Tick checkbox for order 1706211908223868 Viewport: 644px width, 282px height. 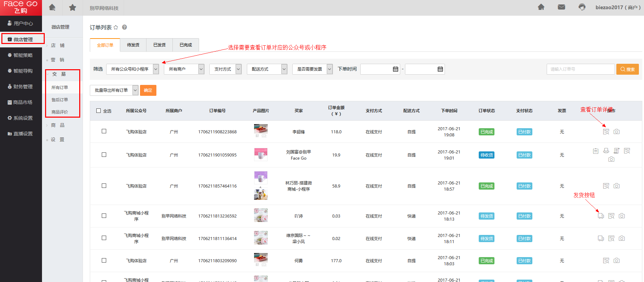pyautogui.click(x=104, y=131)
